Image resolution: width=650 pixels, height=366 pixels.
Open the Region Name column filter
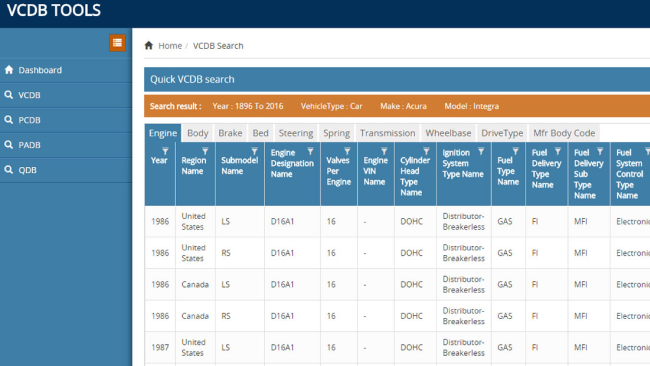205,151
